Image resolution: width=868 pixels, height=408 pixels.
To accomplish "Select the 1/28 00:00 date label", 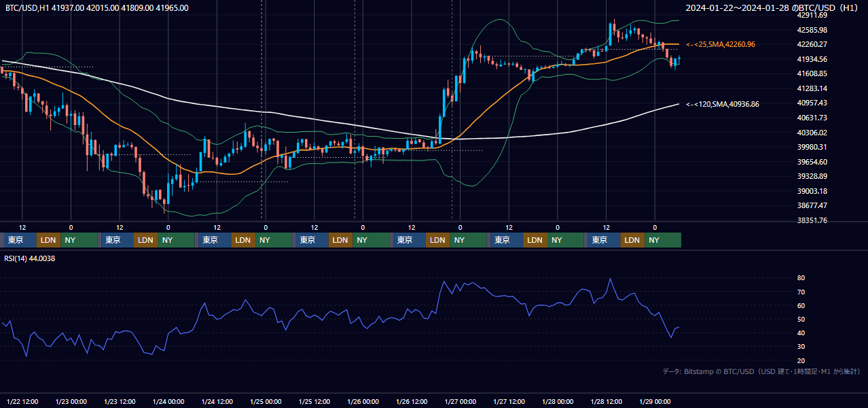I will pos(557,401).
